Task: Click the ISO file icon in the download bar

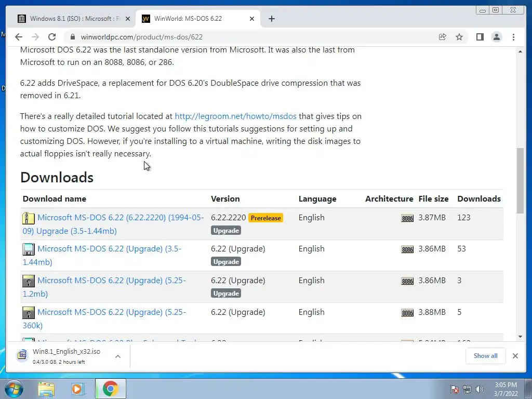Action: coord(22,355)
